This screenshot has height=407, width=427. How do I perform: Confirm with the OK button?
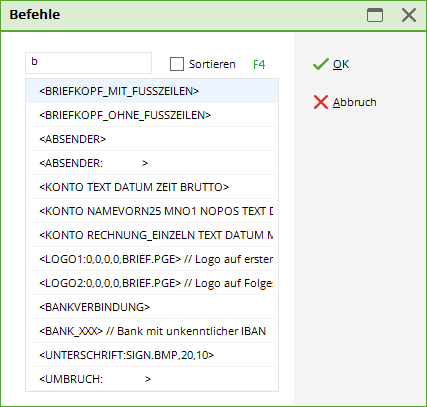tap(331, 64)
